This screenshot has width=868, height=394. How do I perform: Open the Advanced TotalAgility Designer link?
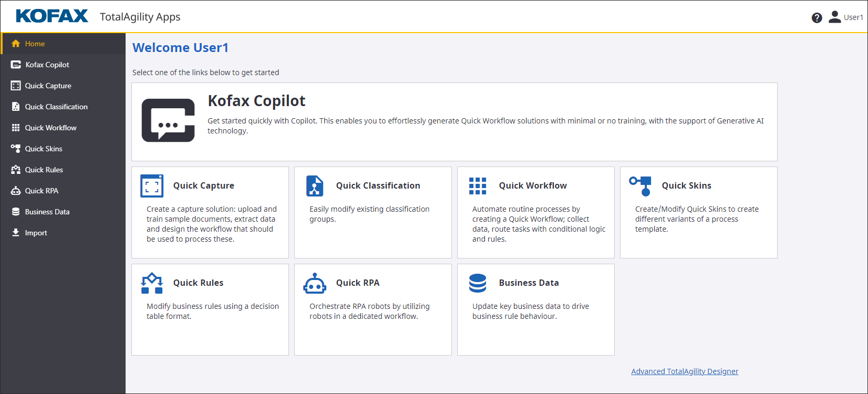tap(685, 371)
